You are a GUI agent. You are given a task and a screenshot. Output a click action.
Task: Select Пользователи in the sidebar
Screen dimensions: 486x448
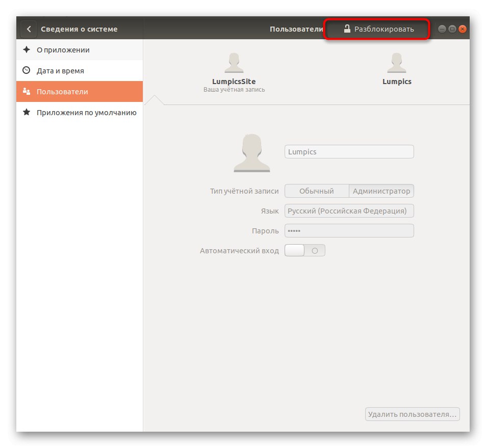tap(80, 92)
